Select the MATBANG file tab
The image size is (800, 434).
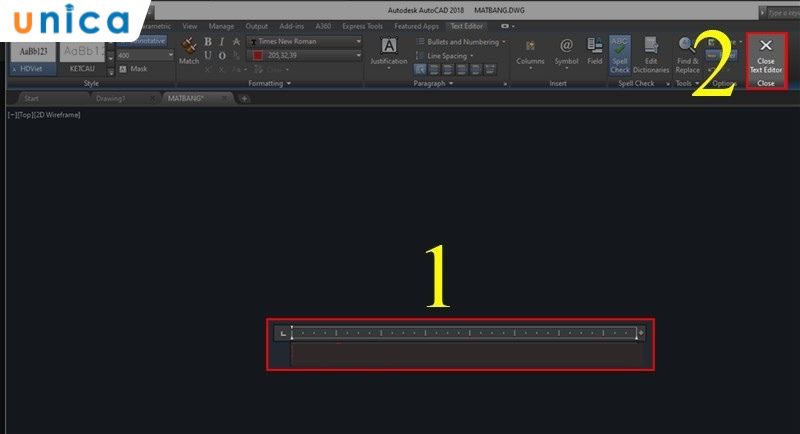click(x=186, y=98)
